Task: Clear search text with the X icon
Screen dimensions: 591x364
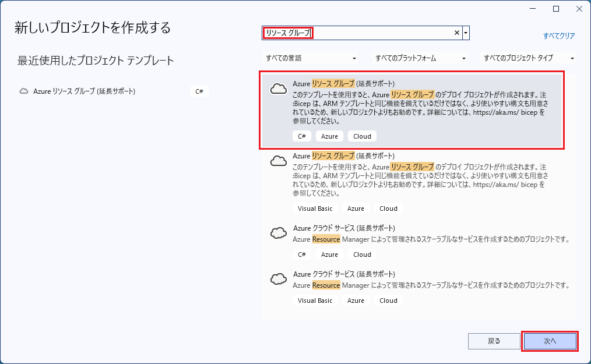Action: (x=456, y=33)
